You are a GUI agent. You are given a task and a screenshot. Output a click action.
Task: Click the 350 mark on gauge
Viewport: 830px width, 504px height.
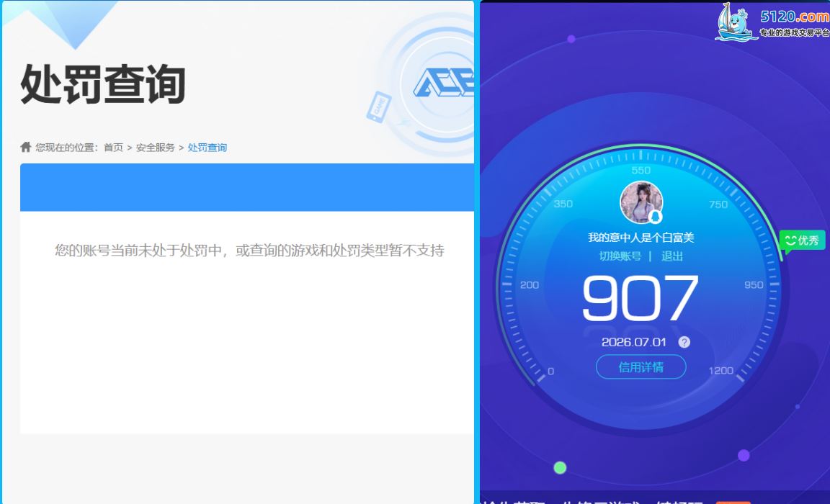pyautogui.click(x=563, y=204)
